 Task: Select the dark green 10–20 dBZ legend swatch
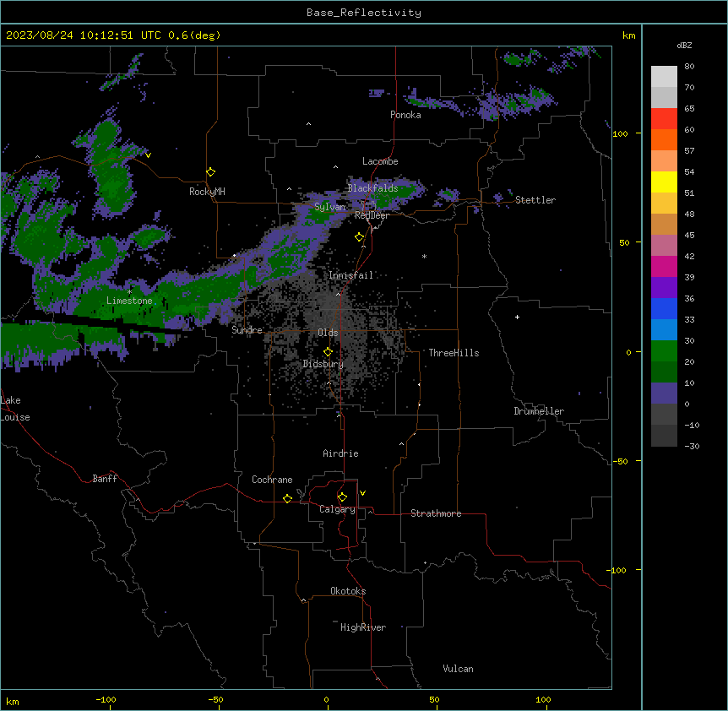coord(664,372)
